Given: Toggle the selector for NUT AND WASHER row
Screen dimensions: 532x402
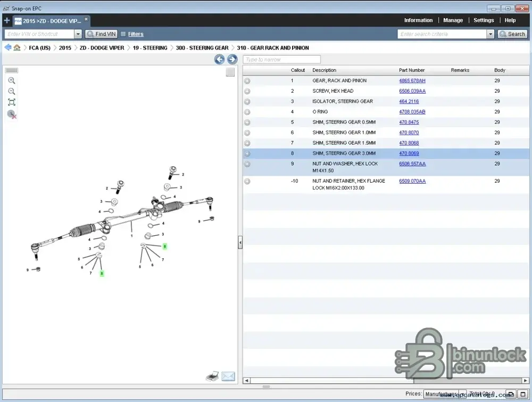Looking at the screenshot, I should [x=247, y=164].
